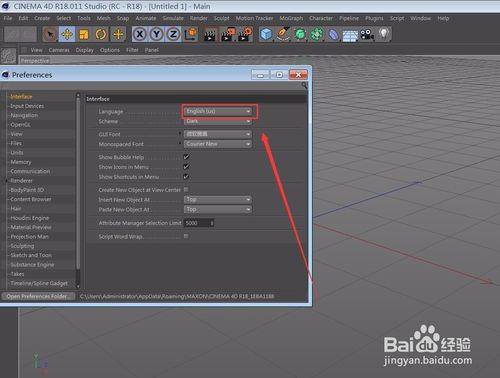
Task: Click Open Preferences Folder button
Action: pyautogui.click(x=39, y=296)
